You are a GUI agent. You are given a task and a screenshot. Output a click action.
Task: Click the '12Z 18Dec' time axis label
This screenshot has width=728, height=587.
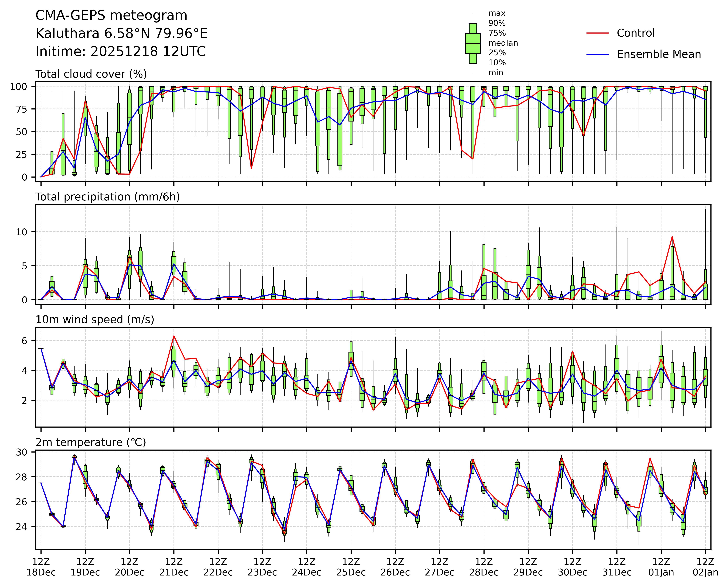pos(41,567)
